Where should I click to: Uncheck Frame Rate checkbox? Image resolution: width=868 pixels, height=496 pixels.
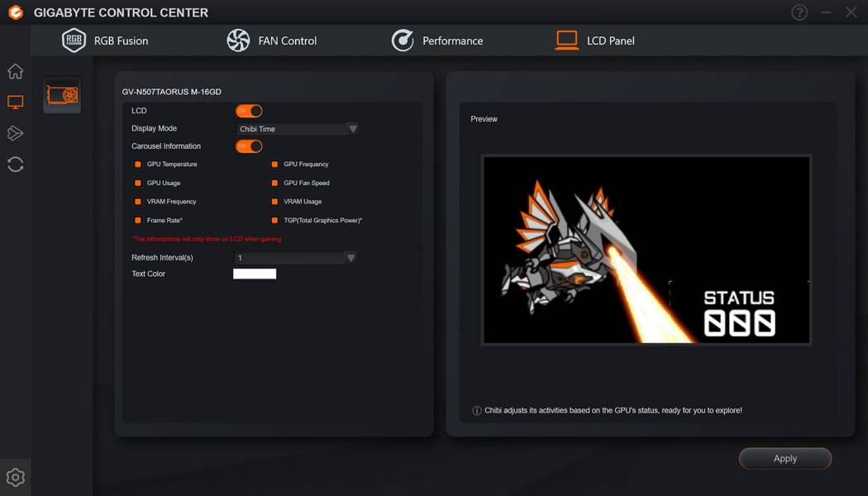(138, 221)
